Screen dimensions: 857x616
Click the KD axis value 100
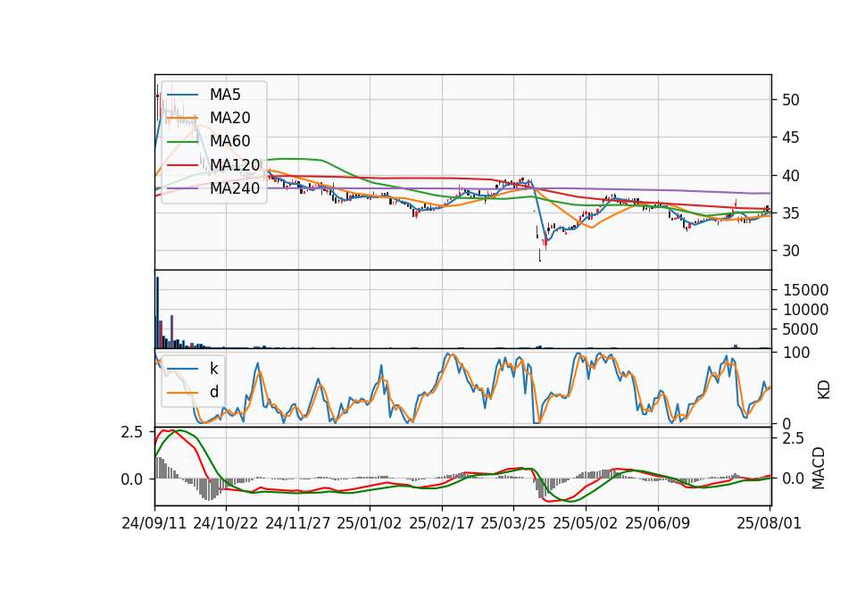click(796, 353)
